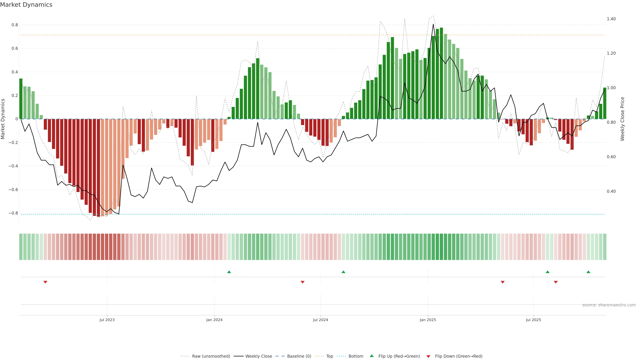Toggle the Bottom legend entry
Viewport: 644px width, 362px height.
pyautogui.click(x=356, y=356)
